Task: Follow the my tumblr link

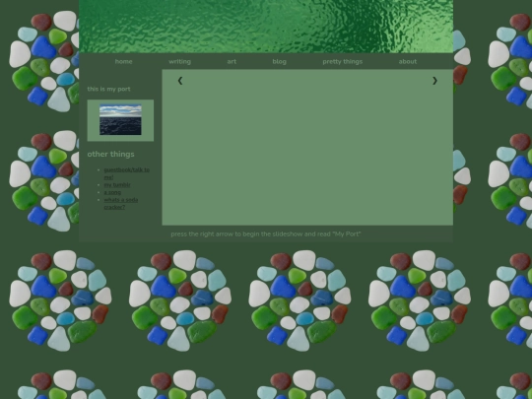Action: 117,185
